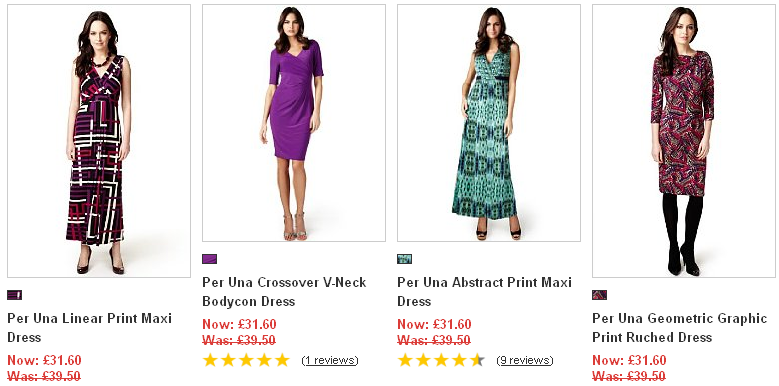View the Geometric Graphic Print Ruched Dress photo
The height and width of the screenshot is (386, 779).
(684, 141)
